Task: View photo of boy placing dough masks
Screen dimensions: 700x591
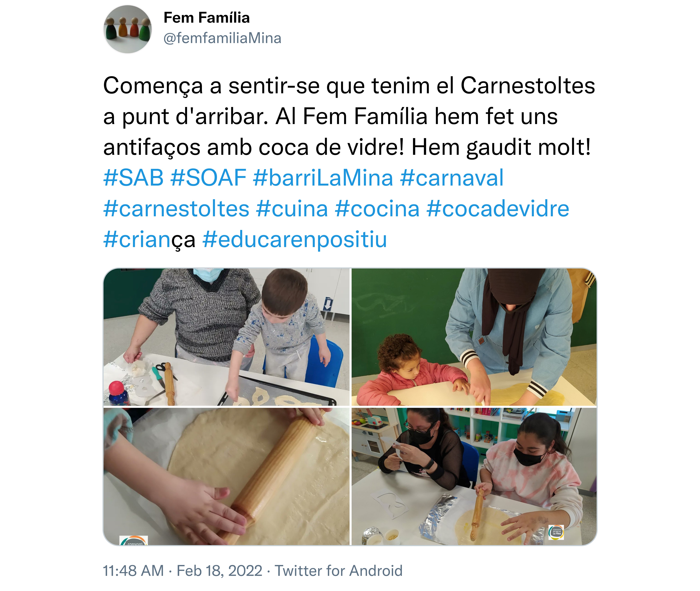Action: tap(226, 337)
